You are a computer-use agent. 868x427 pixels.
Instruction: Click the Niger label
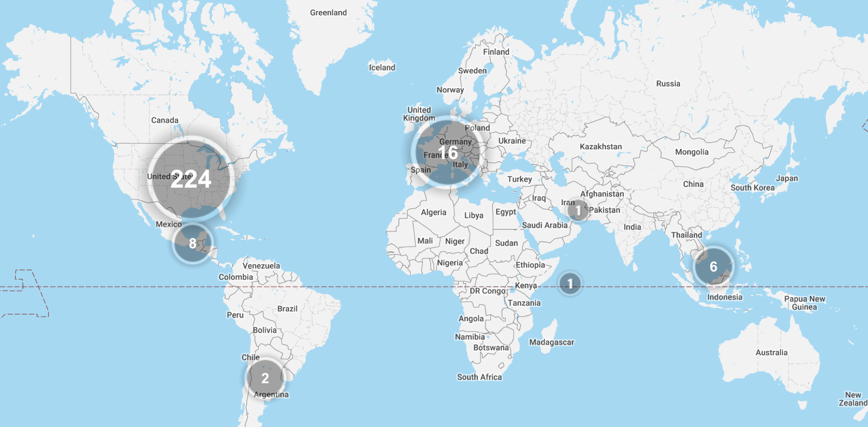[454, 241]
